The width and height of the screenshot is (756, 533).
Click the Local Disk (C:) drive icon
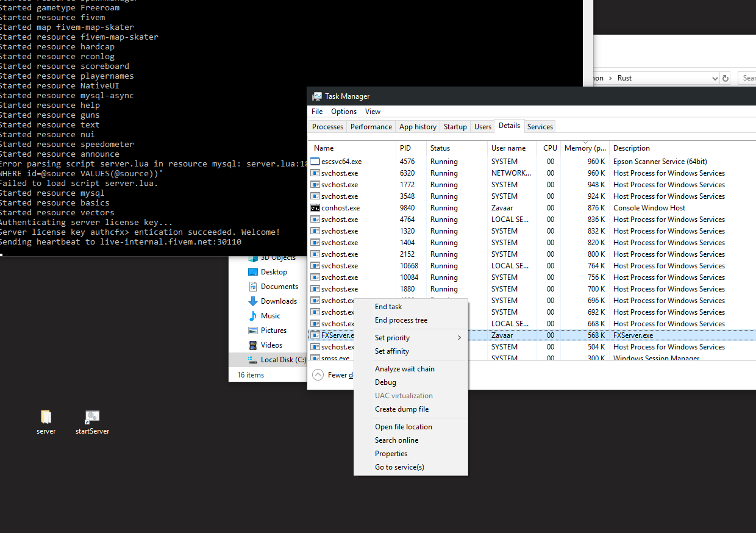(253, 360)
